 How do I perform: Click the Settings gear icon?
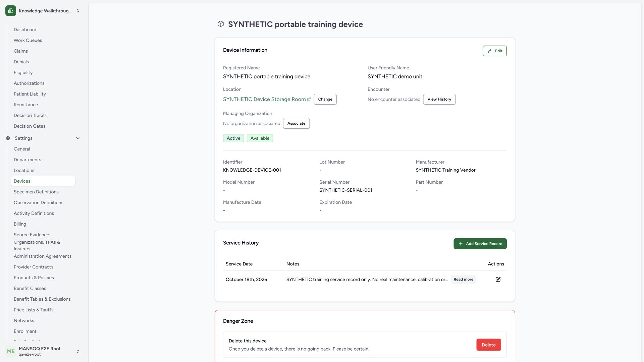8,138
